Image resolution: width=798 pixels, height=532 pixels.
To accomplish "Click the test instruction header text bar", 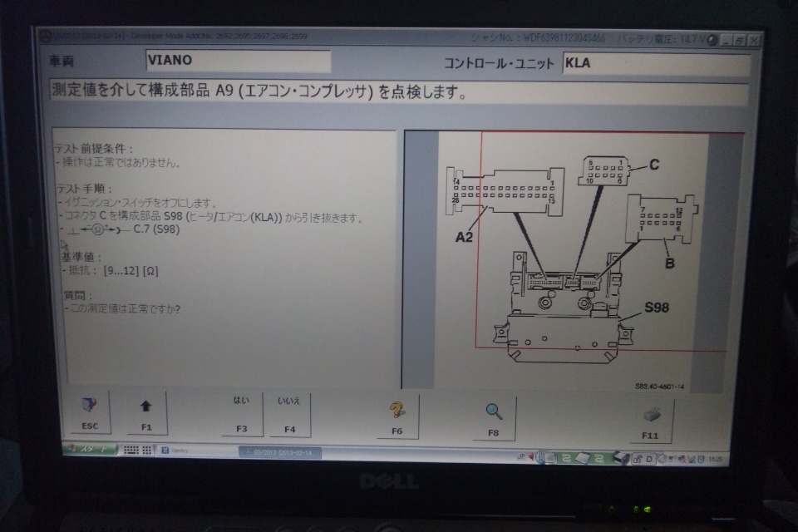I will tap(399, 91).
